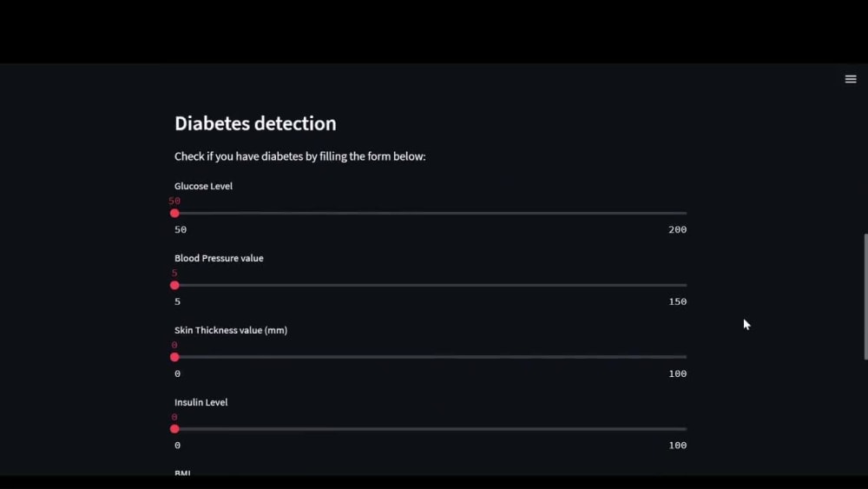Viewport: 868px width, 489px height.
Task: Click the middle of the Skin Thickness track
Action: (x=431, y=357)
